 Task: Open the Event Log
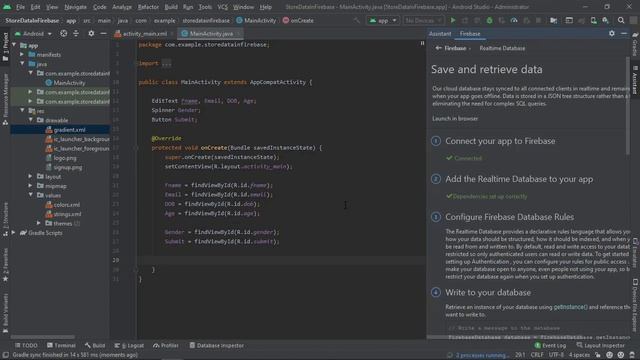(550, 346)
